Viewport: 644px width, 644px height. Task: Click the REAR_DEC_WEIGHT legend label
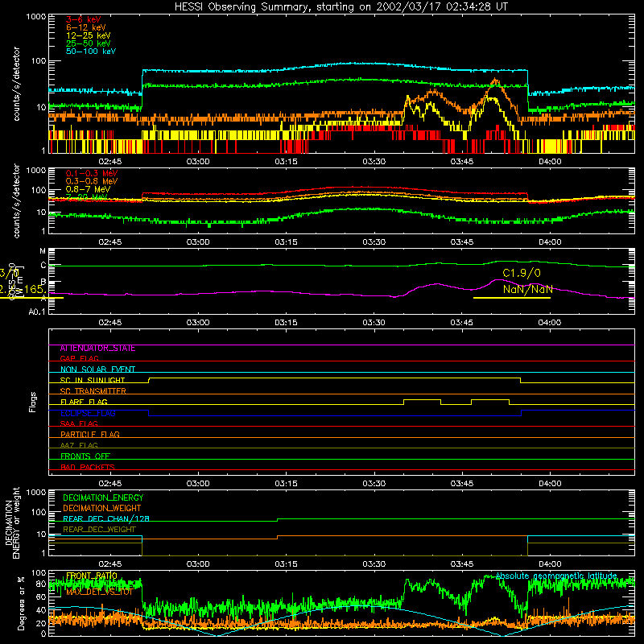pos(99,530)
